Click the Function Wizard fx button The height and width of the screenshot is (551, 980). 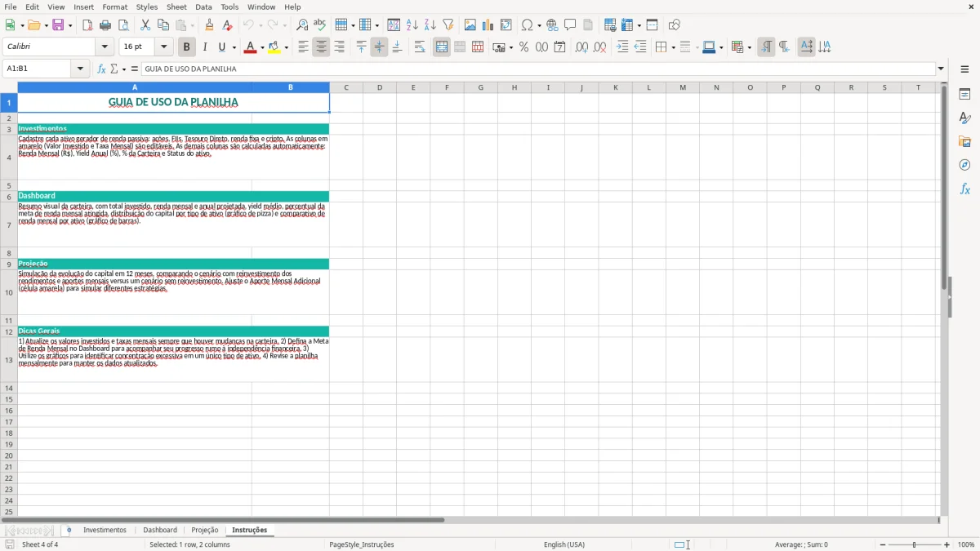pyautogui.click(x=101, y=69)
